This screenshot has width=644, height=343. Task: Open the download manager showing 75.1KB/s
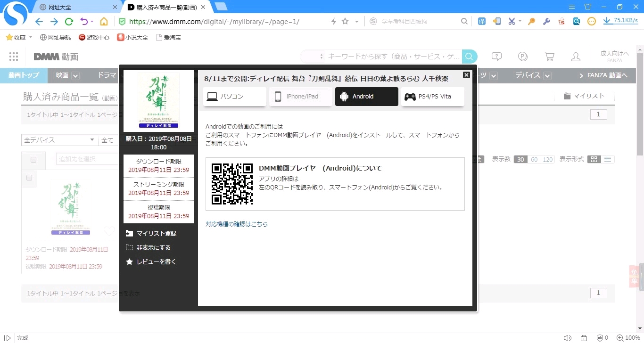coord(620,21)
